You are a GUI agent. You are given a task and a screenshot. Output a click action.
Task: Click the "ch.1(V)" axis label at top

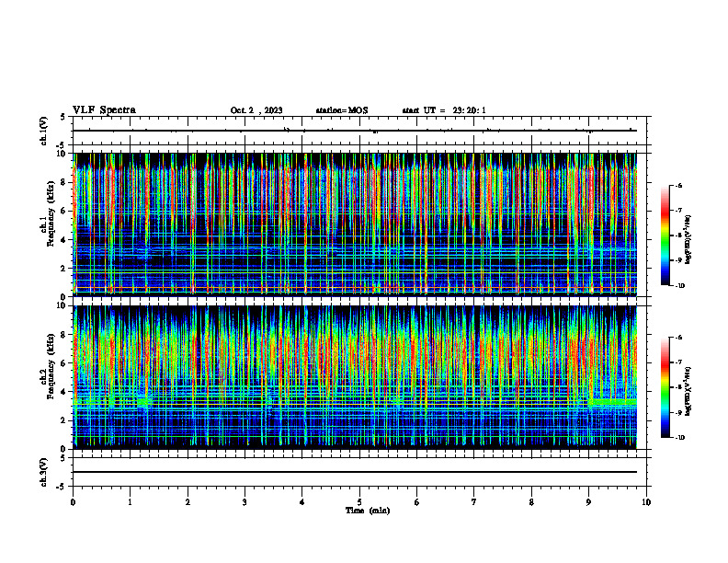coord(43,131)
